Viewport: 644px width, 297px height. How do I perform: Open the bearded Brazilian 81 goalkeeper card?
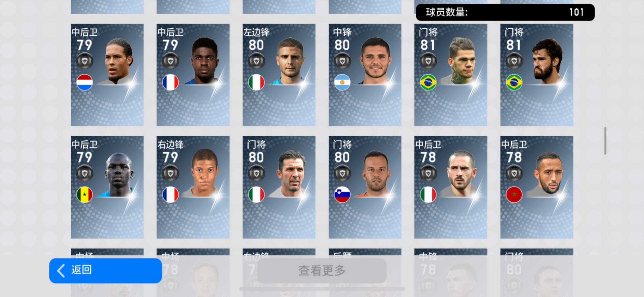(536, 75)
